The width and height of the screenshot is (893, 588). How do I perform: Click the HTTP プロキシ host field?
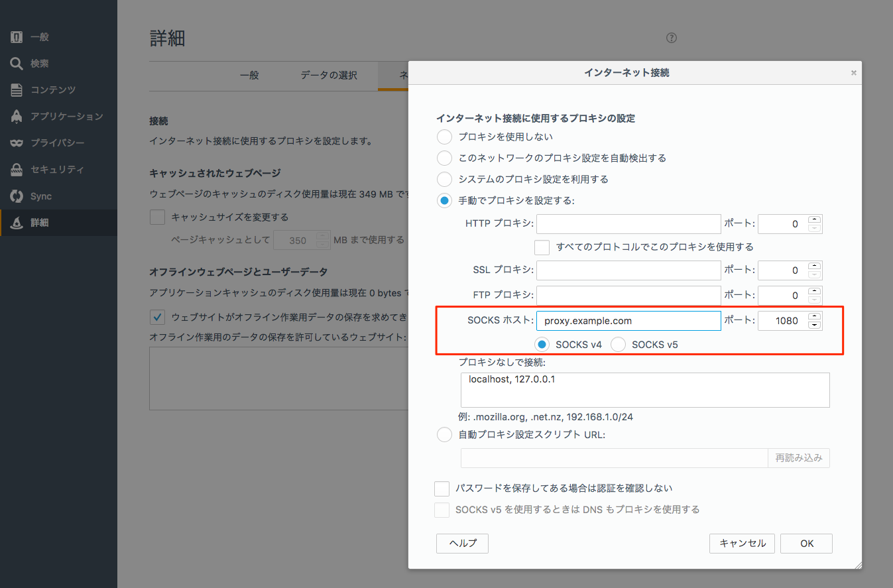pos(628,224)
